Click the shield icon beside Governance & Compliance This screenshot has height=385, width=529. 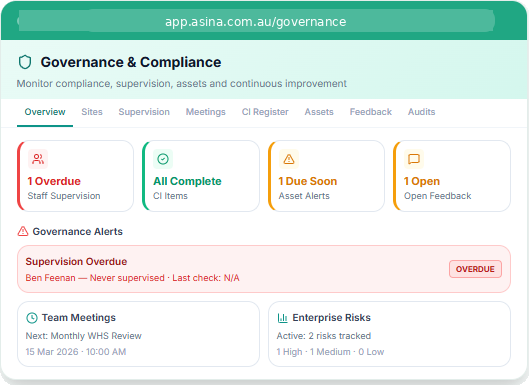point(25,62)
